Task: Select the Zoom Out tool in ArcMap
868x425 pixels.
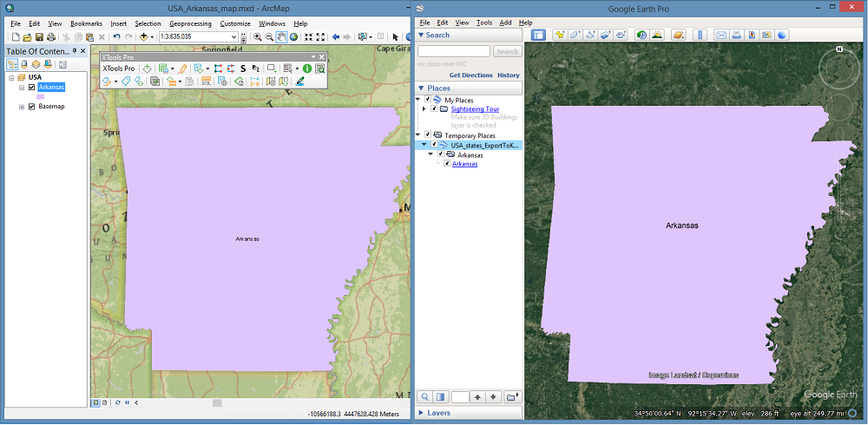Action: (269, 37)
